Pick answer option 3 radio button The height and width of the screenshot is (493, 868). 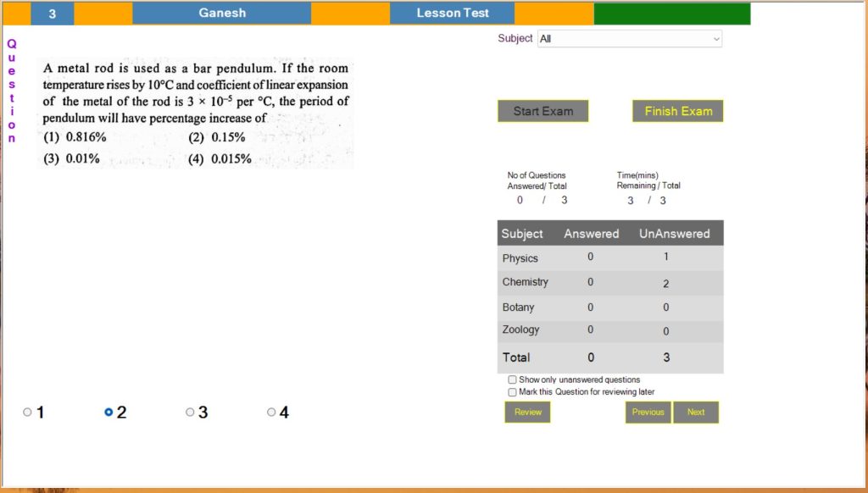click(190, 413)
